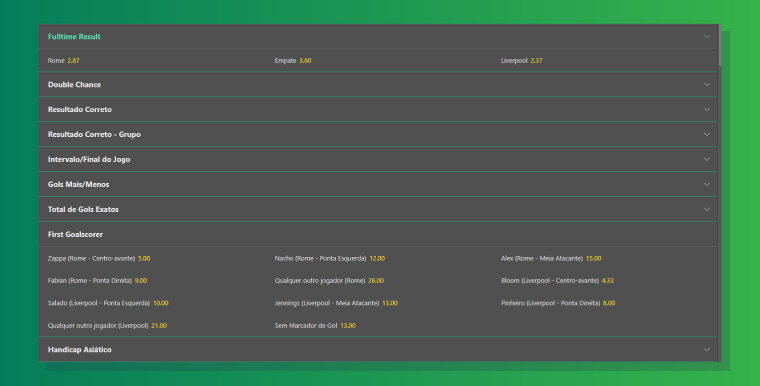Expand Resultado Correto - Grupo chevron
The width and height of the screenshot is (760, 386).
tap(707, 134)
